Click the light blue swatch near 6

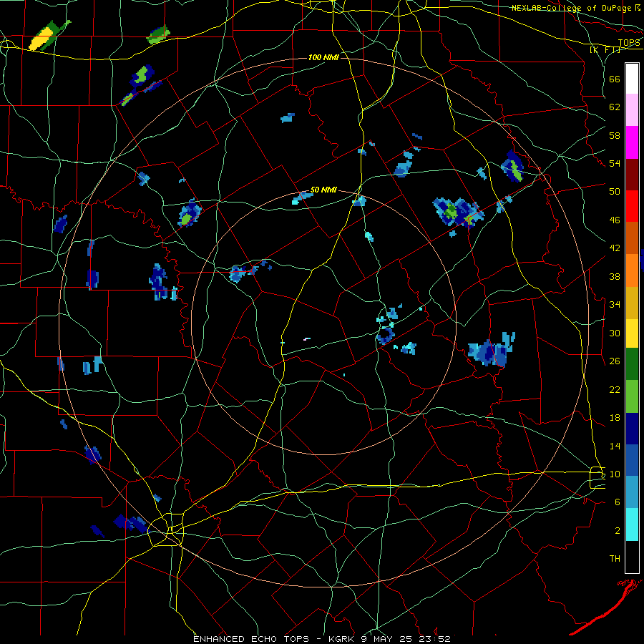click(632, 492)
